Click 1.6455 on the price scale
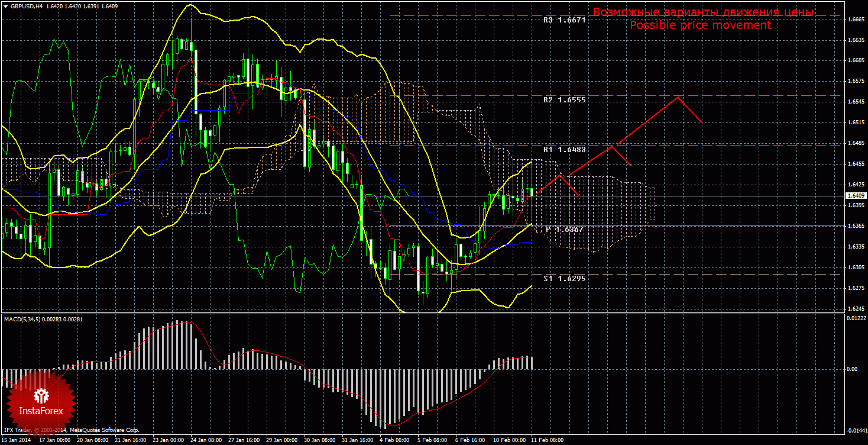Viewport: 868px width, 445px height. 856,164
